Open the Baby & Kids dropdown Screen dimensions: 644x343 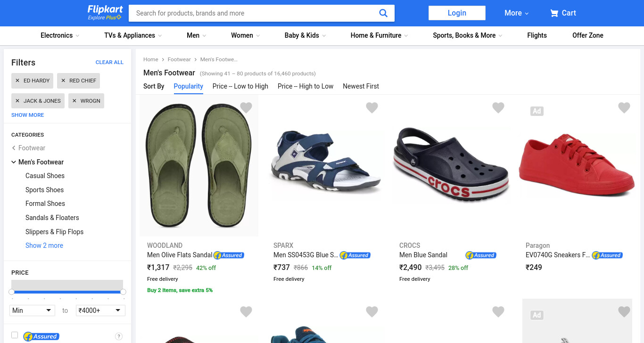pos(305,35)
